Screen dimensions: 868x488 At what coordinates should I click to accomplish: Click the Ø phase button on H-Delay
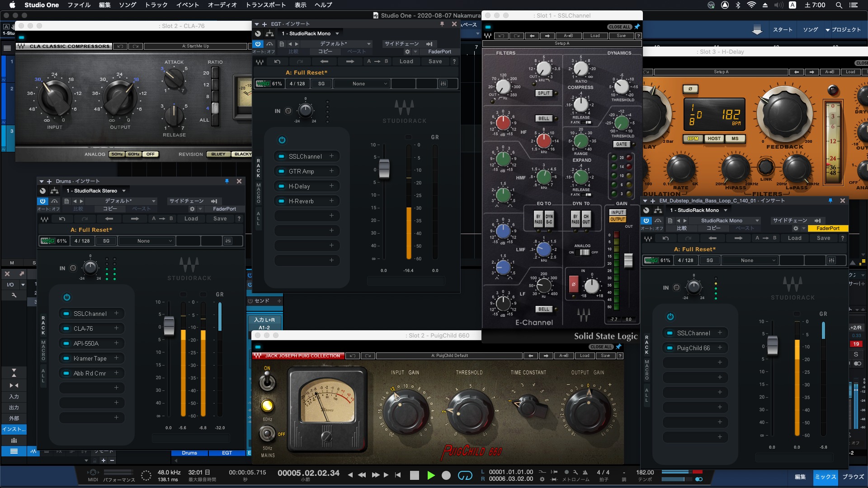tap(690, 89)
